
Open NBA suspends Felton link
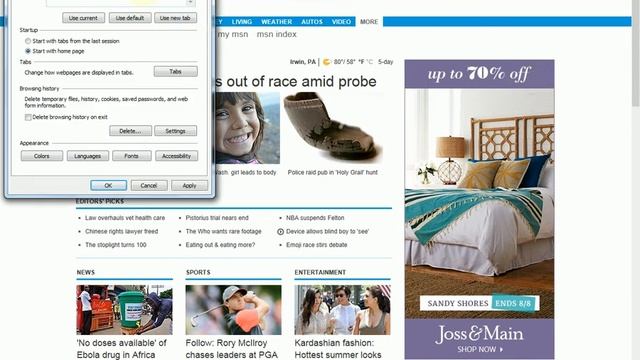(315, 218)
